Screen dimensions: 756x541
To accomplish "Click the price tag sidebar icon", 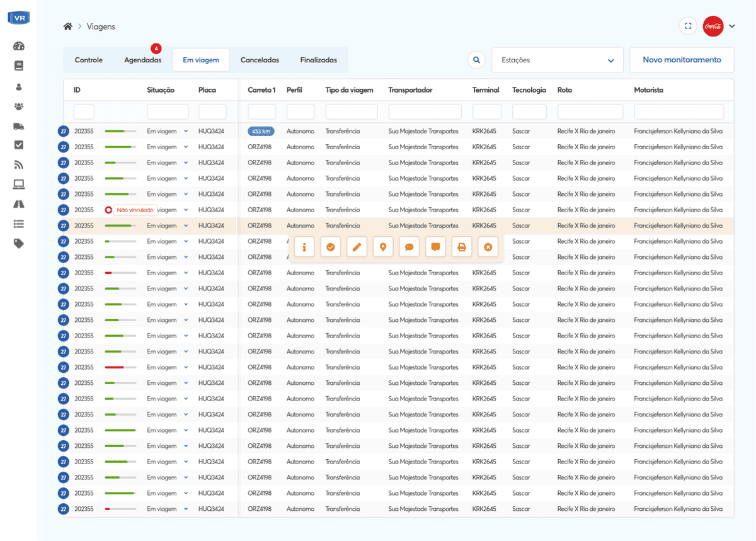I will pos(18,244).
